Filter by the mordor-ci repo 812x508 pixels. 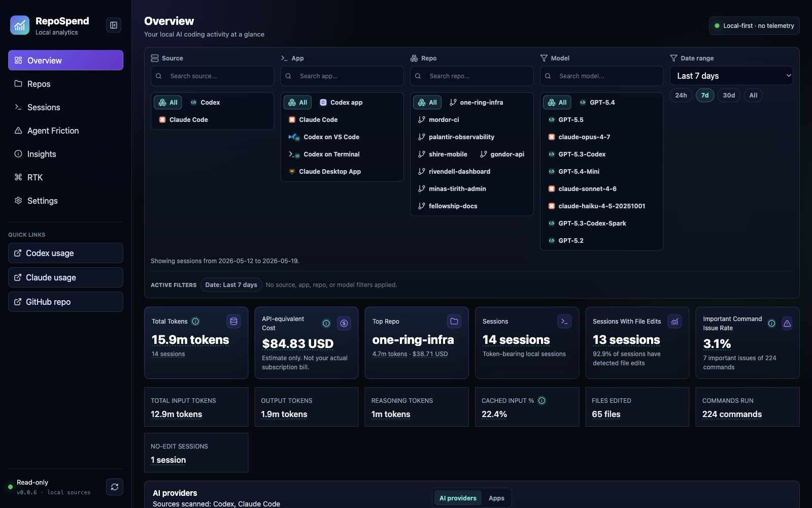[438, 119]
